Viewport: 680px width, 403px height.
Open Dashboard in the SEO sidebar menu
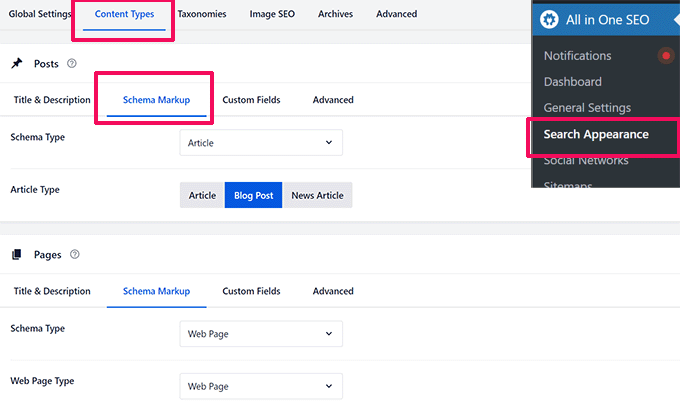coord(573,82)
